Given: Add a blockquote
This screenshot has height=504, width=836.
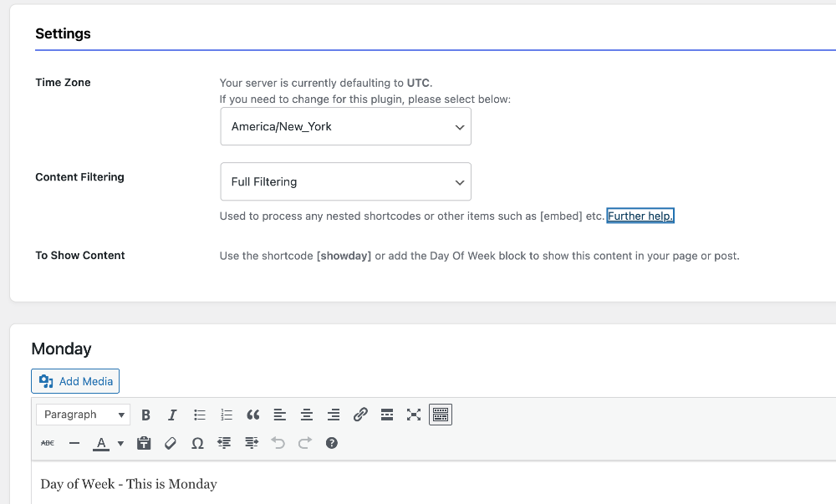Looking at the screenshot, I should coord(253,415).
